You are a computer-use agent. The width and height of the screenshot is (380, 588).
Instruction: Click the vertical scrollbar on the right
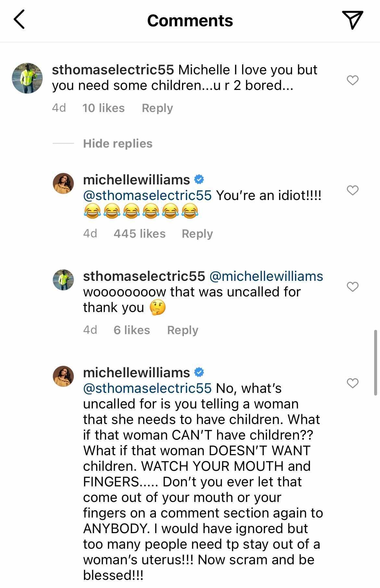pos(375,362)
